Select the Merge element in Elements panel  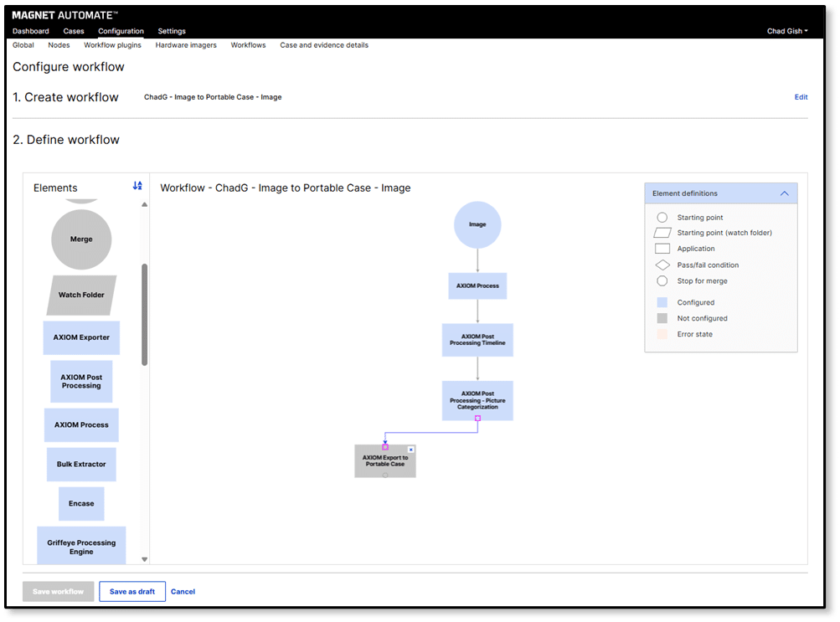[81, 239]
